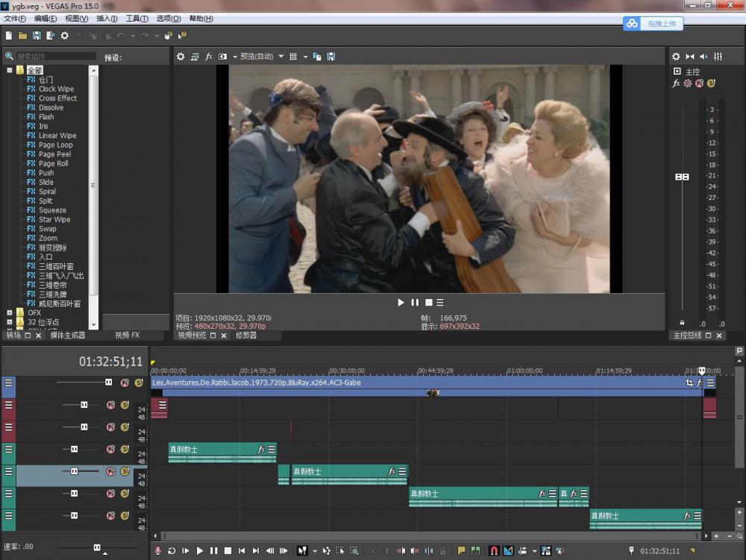
Task: Adjust the playback rate slider at bottom left
Action: [x=97, y=547]
